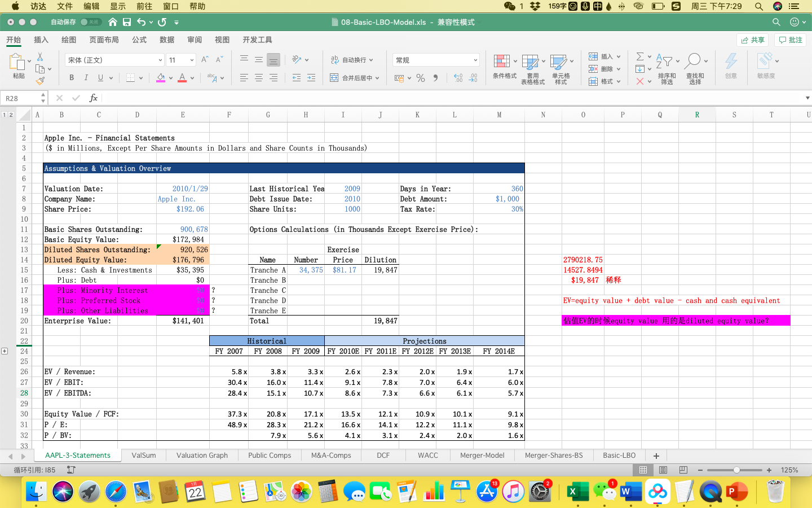Save the workbook with the floppy icon
The width and height of the screenshot is (812, 508).
tap(127, 22)
